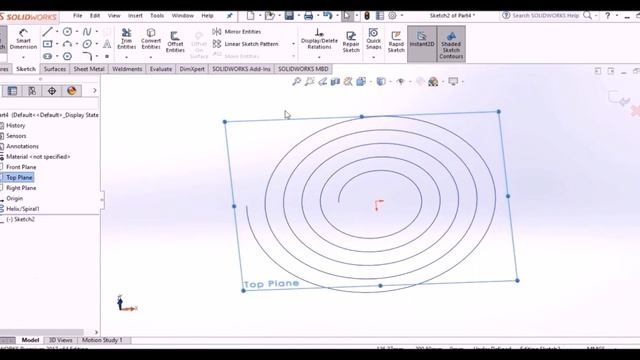Expand the manager panel tabs chevron
Viewport: 640px width, 360px height.
click(x=95, y=91)
